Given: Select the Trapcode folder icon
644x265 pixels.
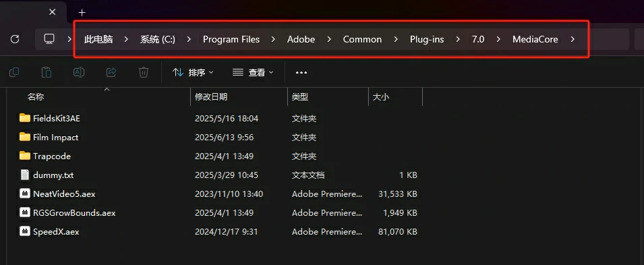Looking at the screenshot, I should pos(25,156).
